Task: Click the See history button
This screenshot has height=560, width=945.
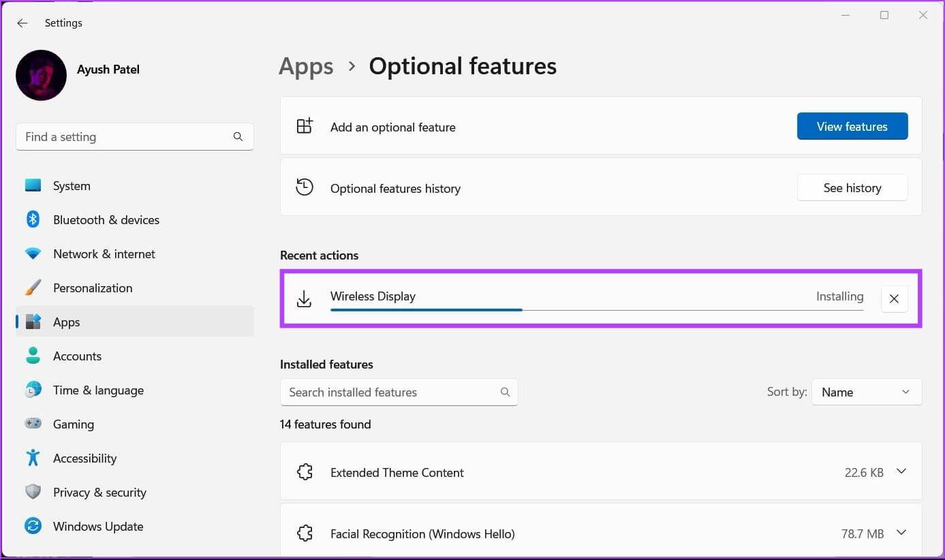Action: point(852,187)
